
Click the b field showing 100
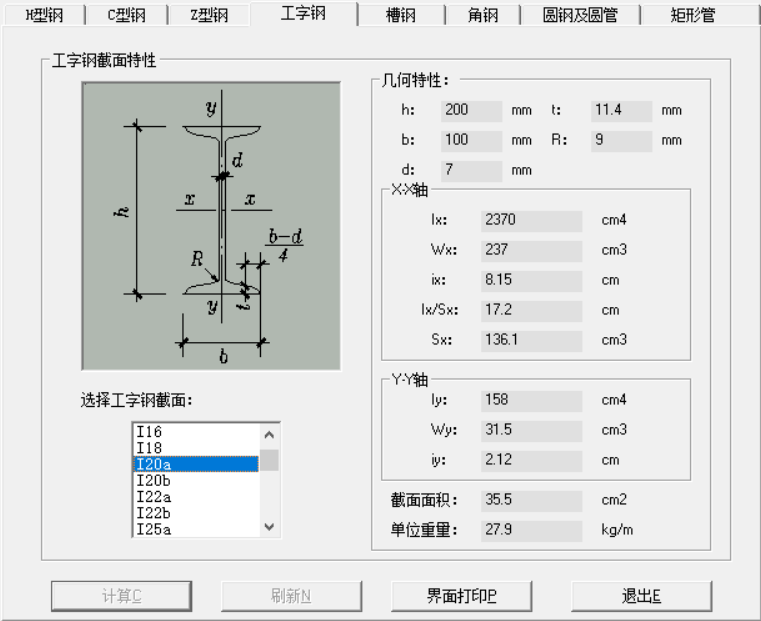471,141
